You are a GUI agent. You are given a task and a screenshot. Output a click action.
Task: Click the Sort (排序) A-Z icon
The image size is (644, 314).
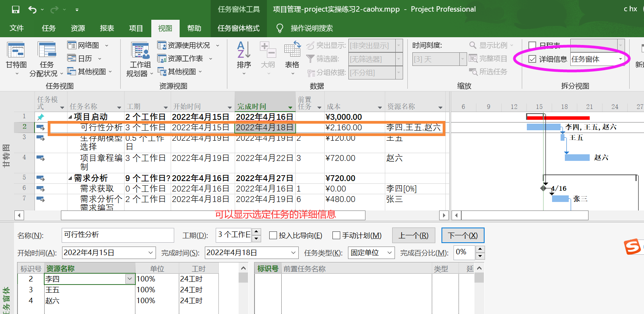coord(244,50)
